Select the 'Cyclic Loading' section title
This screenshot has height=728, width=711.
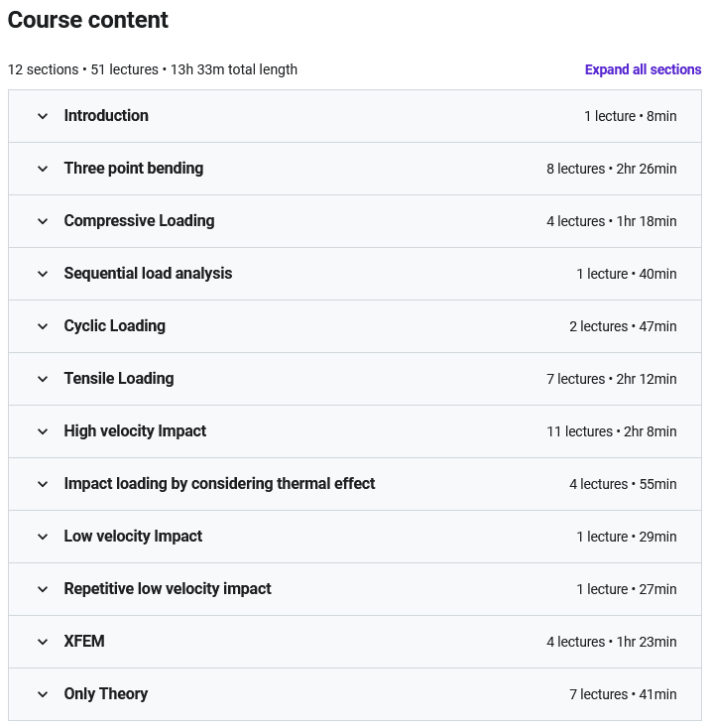click(115, 326)
